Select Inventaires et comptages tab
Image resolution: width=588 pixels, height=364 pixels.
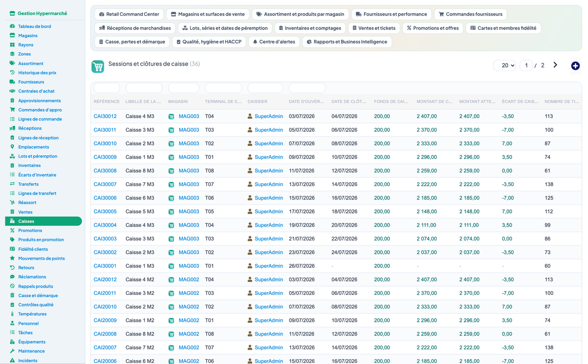click(310, 28)
